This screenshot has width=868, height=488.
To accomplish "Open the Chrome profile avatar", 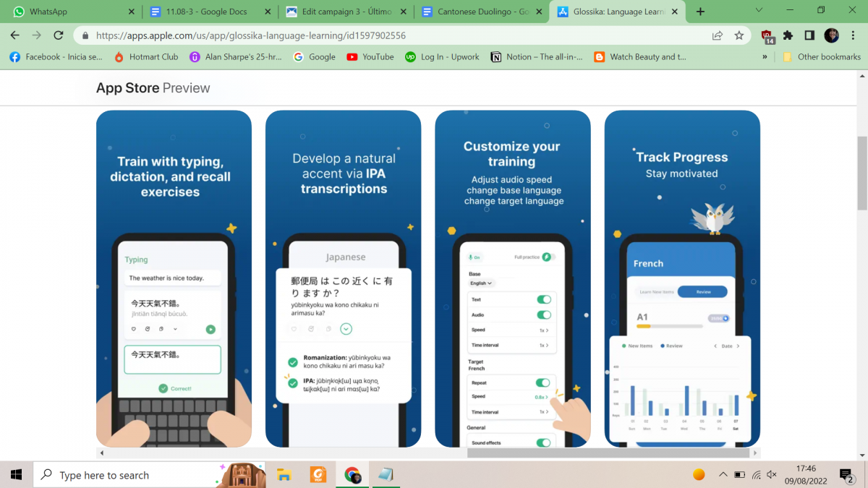I will coord(831,35).
